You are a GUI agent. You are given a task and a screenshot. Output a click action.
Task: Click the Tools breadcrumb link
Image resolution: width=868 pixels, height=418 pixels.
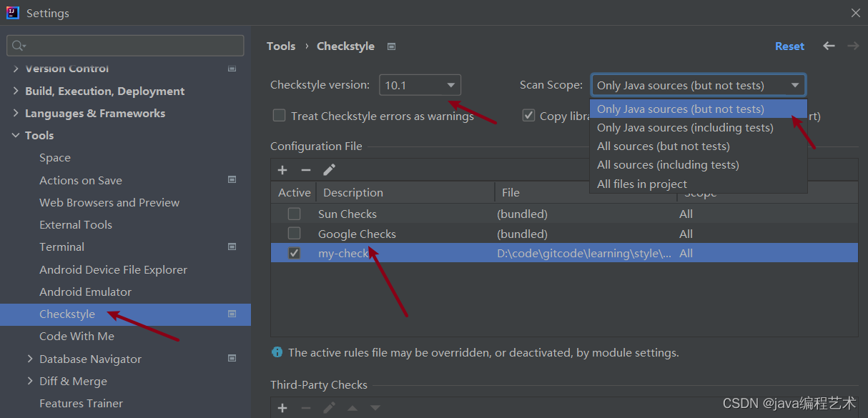click(280, 46)
